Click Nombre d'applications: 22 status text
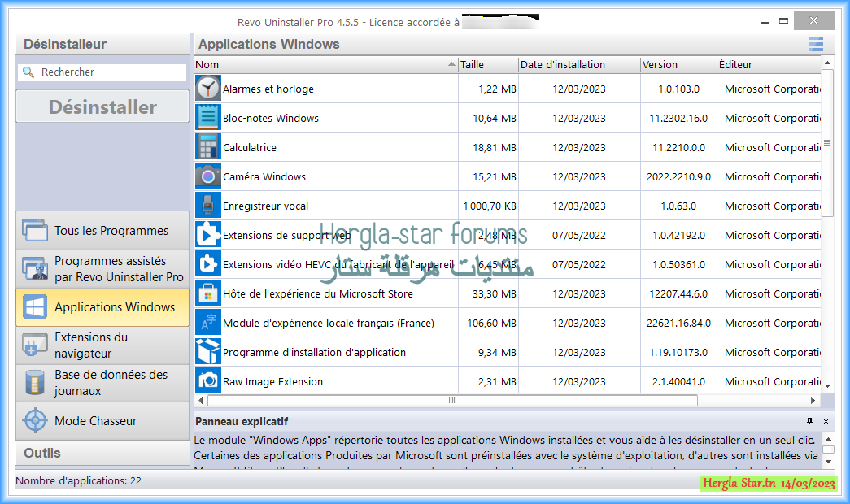 79,480
